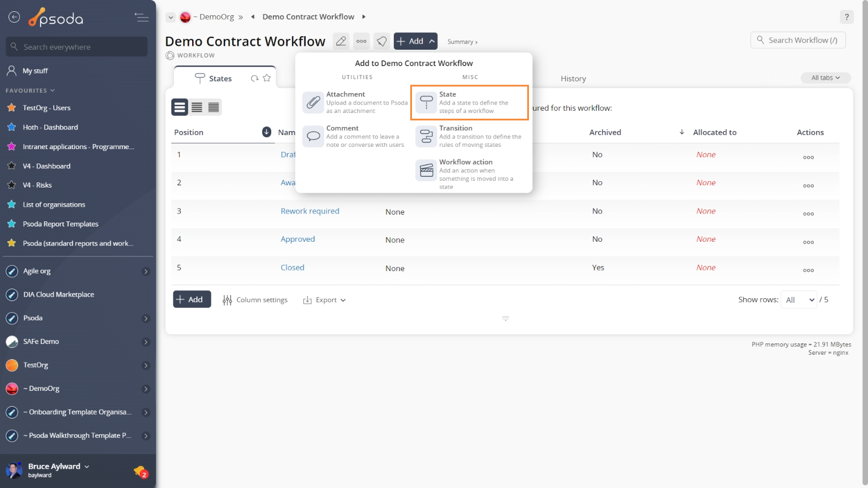Viewport: 868px width, 488px height.
Task: Open the breadcrumb dropdown chevron before DemoOrg
Action: tap(170, 18)
